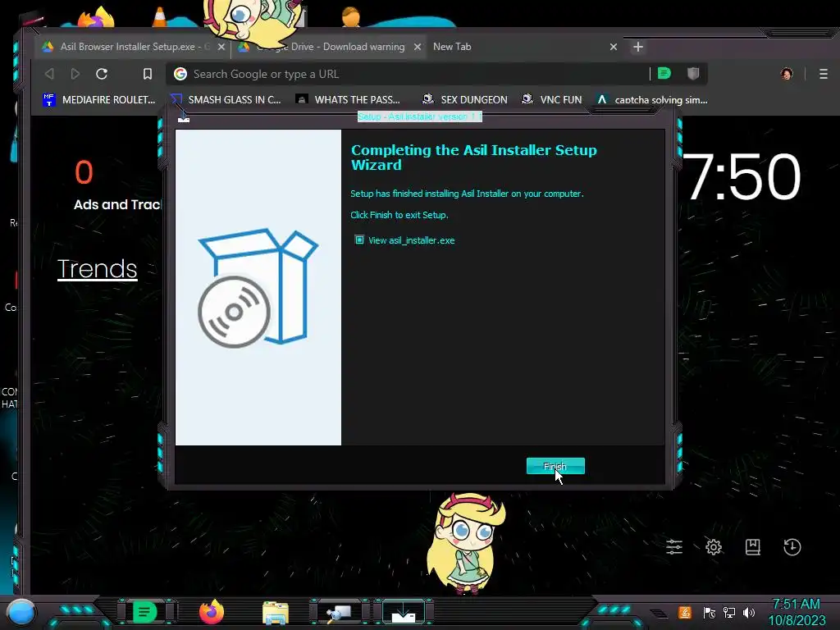840x630 pixels.
Task: Toggle the View asil_installer.exe checkbox
Action: [x=359, y=240]
